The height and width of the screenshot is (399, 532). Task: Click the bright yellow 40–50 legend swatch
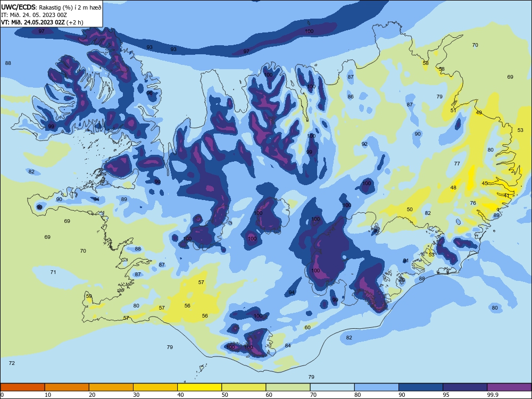tap(199, 387)
